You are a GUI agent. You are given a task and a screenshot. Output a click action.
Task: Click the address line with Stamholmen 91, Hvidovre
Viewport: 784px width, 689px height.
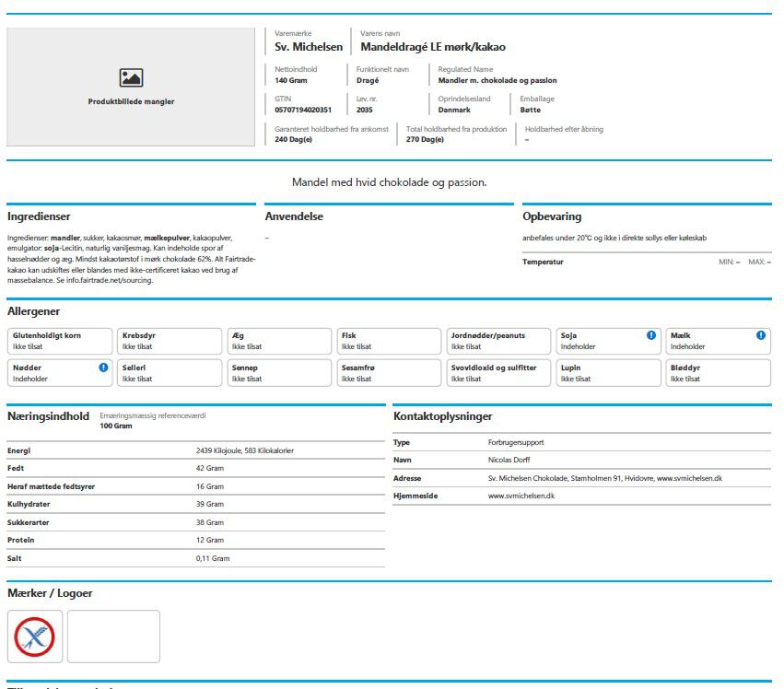(x=605, y=478)
